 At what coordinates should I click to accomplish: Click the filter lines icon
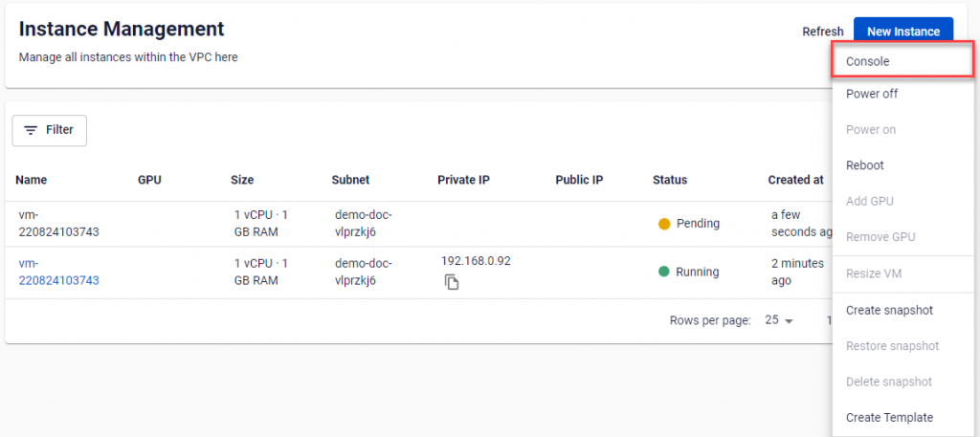32,130
